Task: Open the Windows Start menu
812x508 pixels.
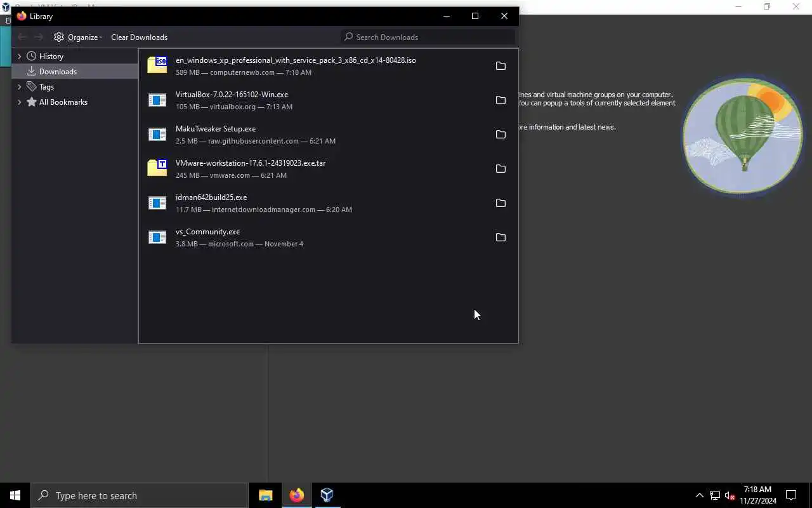Action: click(x=15, y=495)
